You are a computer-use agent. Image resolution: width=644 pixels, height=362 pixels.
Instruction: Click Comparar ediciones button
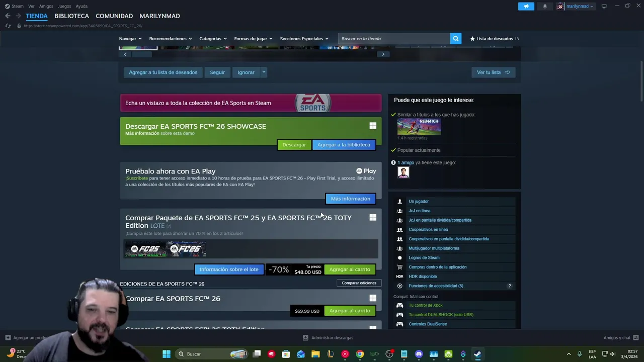click(x=359, y=283)
